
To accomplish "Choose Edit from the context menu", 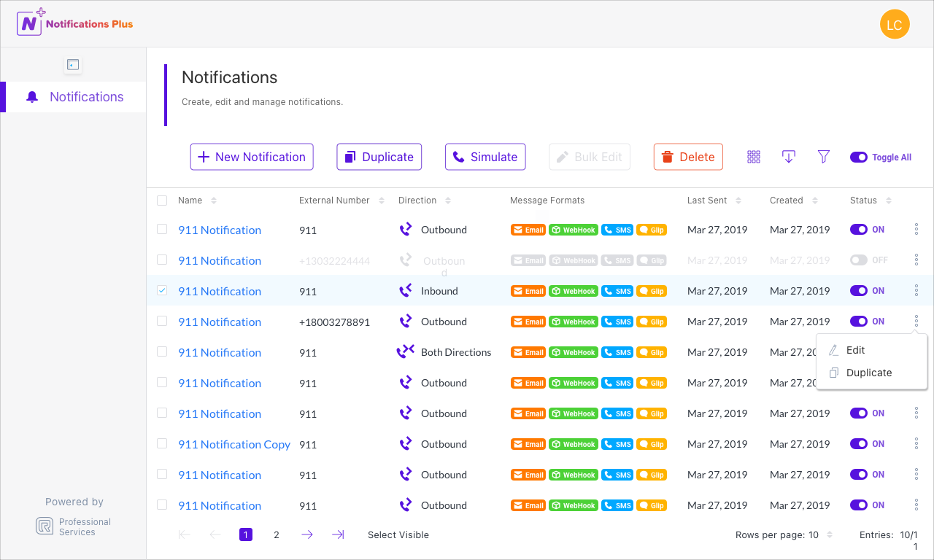I will 855,350.
